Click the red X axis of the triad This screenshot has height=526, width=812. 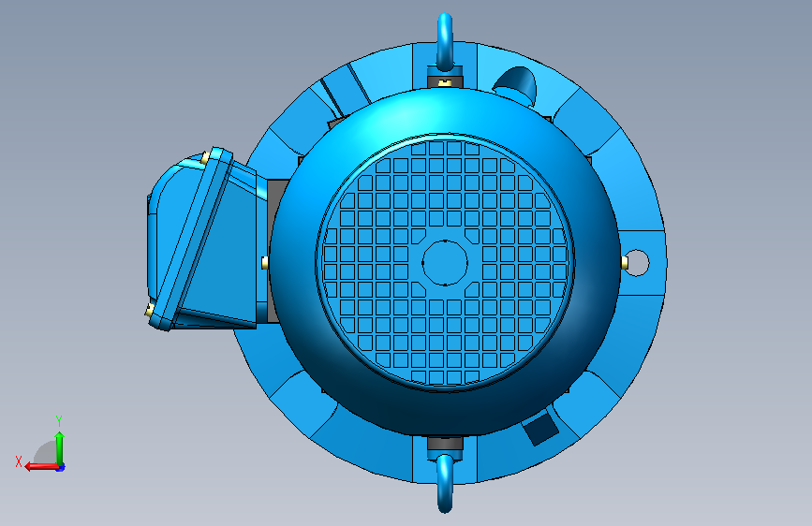pyautogui.click(x=40, y=466)
